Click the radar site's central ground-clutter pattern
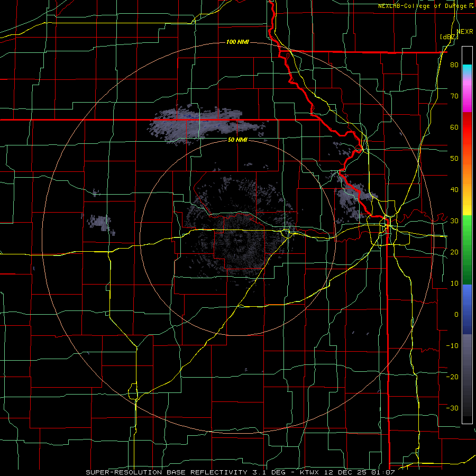Screen dimensions: 476x476 pos(240,240)
